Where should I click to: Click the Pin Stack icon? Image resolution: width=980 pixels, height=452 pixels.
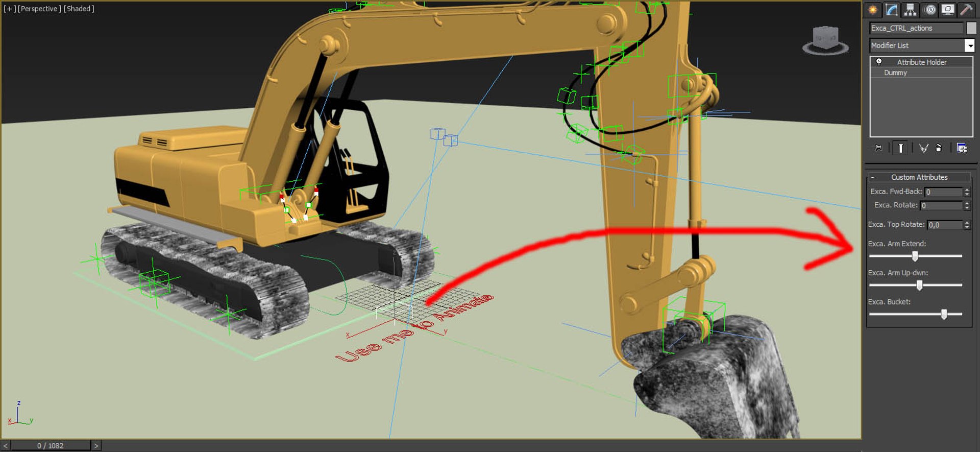878,148
